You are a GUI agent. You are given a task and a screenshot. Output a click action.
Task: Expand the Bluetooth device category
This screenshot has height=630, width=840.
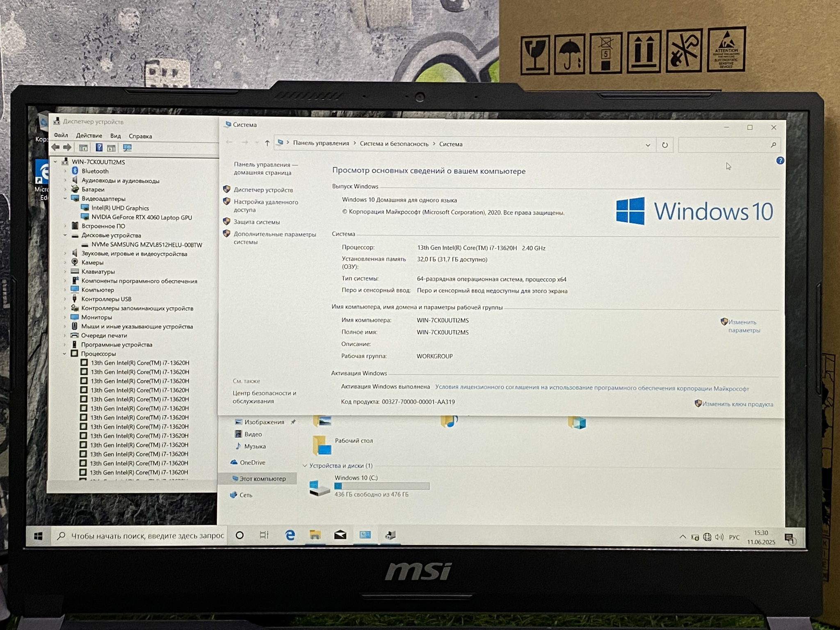point(65,171)
